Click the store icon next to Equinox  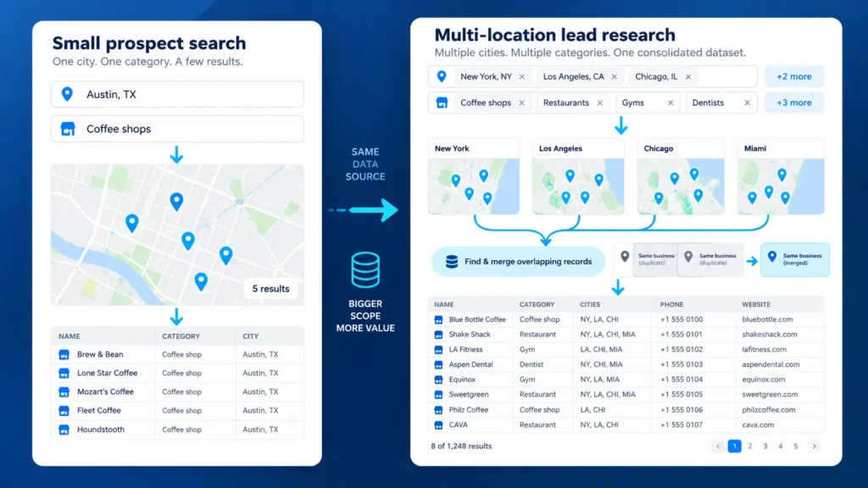(438, 380)
